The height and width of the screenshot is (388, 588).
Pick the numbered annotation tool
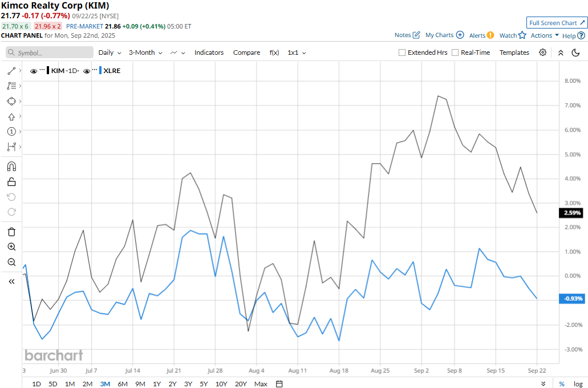pyautogui.click(x=11, y=131)
